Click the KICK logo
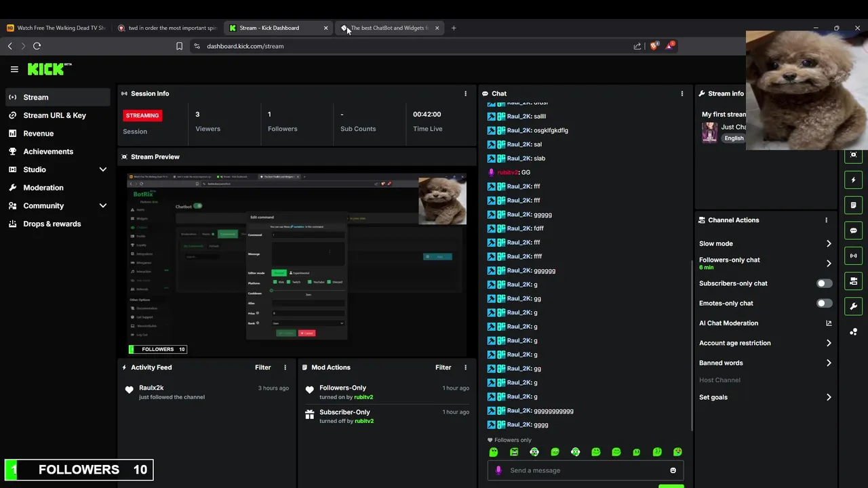868x488 pixels. 50,69
